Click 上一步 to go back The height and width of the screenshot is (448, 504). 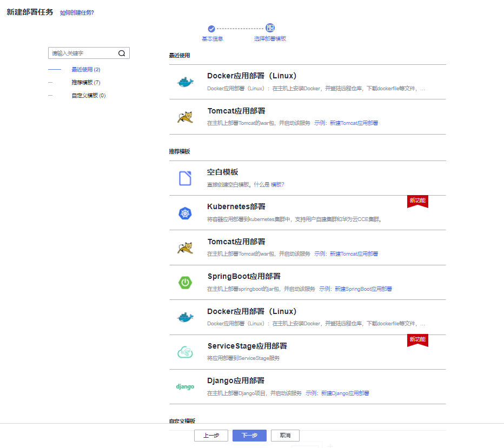(x=211, y=436)
